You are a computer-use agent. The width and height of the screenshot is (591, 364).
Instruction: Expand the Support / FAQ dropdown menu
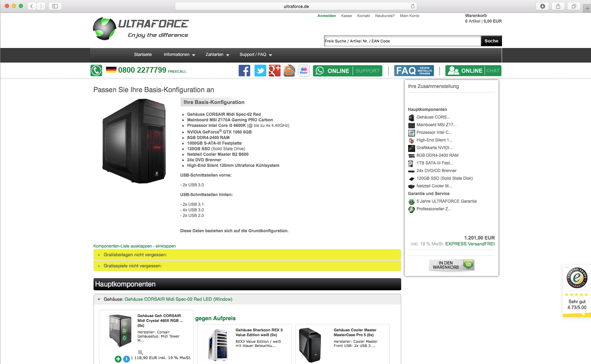(256, 55)
